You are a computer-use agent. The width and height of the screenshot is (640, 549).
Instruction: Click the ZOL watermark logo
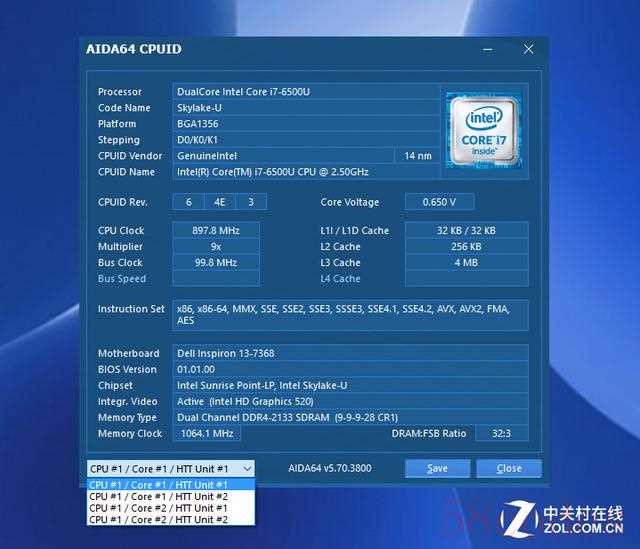pyautogui.click(x=563, y=516)
